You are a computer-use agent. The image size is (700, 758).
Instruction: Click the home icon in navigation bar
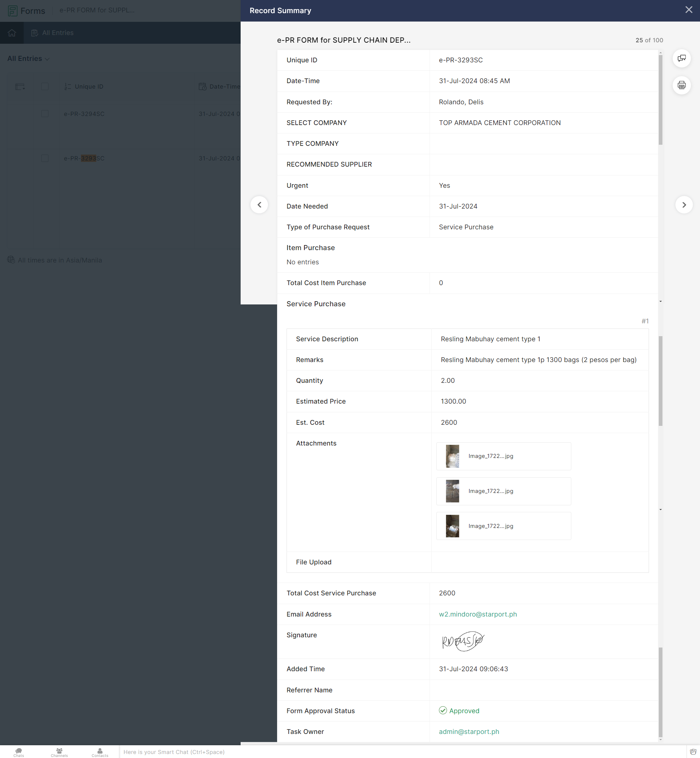coord(12,33)
